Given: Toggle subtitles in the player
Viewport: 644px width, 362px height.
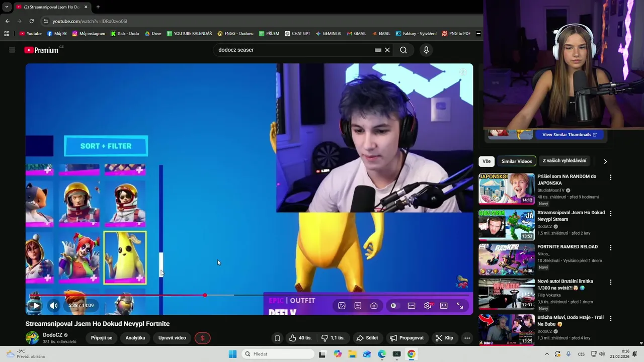Looking at the screenshot, I should click(x=411, y=305).
